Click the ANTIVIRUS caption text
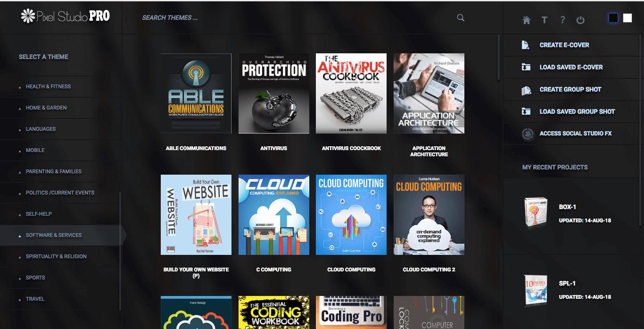 click(x=274, y=148)
